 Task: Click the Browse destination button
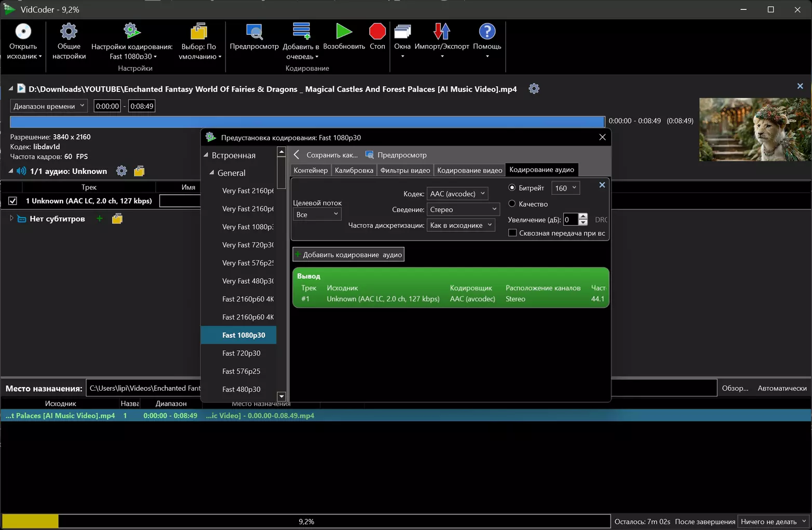click(735, 388)
